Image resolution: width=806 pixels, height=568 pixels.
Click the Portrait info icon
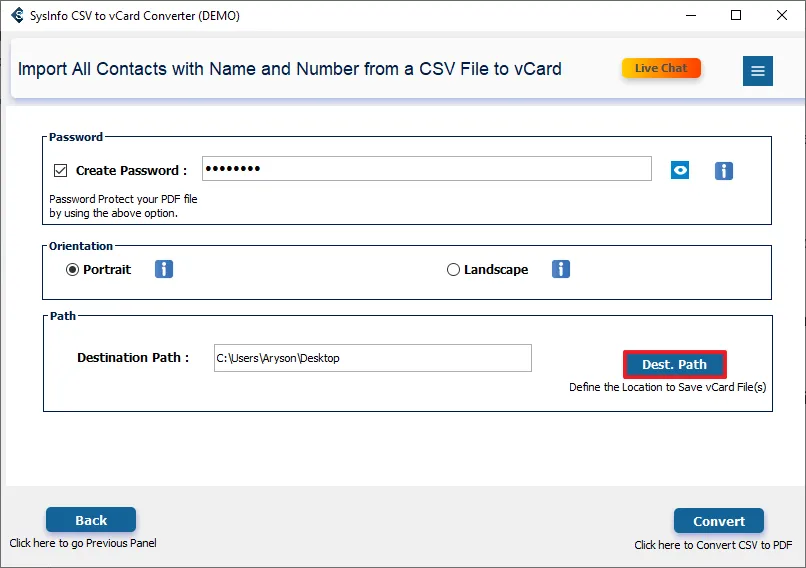[x=164, y=269]
